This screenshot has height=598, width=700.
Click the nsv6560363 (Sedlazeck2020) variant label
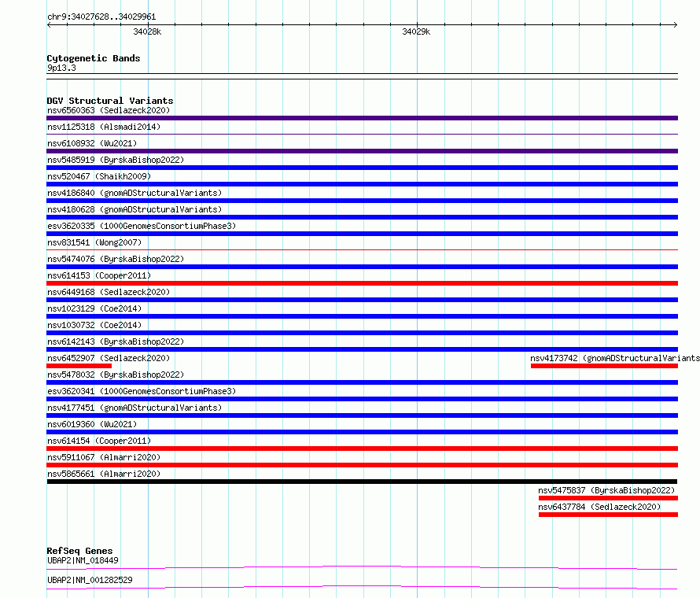point(109,110)
